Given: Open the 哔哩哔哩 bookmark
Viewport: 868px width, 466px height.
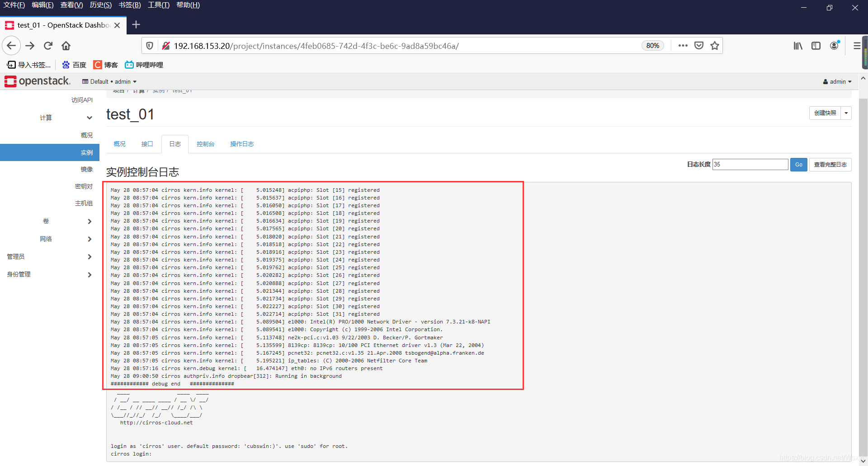Looking at the screenshot, I should (144, 65).
